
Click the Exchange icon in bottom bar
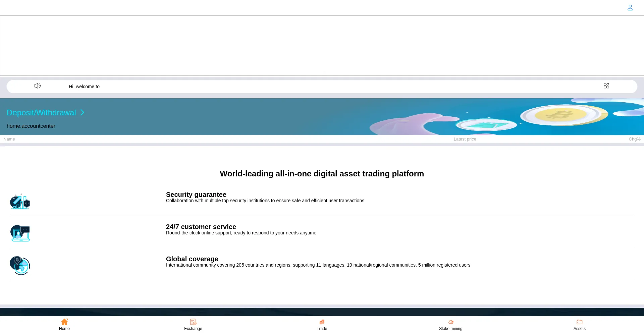click(193, 322)
